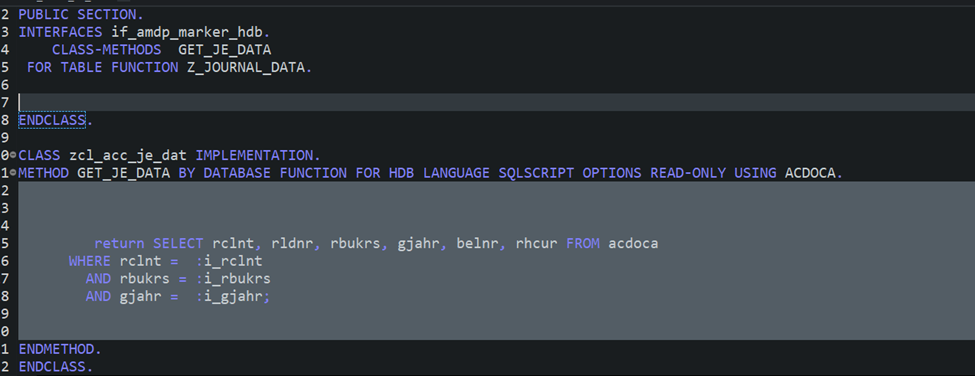Click PUBLIC SECTION statement
The height and width of the screenshot is (376, 975).
click(81, 14)
